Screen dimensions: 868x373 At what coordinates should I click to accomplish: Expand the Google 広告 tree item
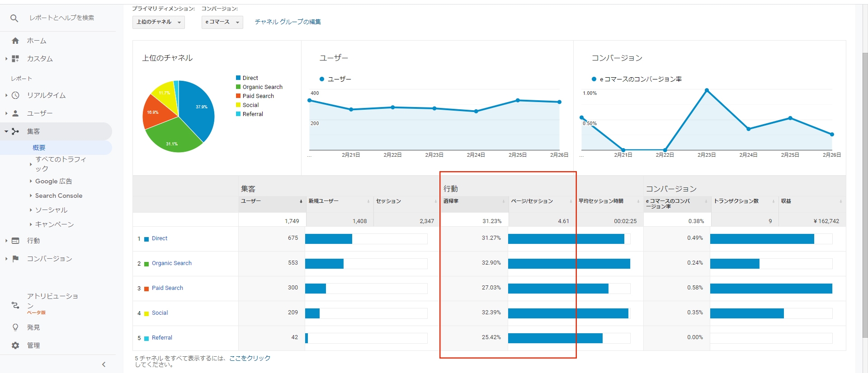(x=53, y=181)
